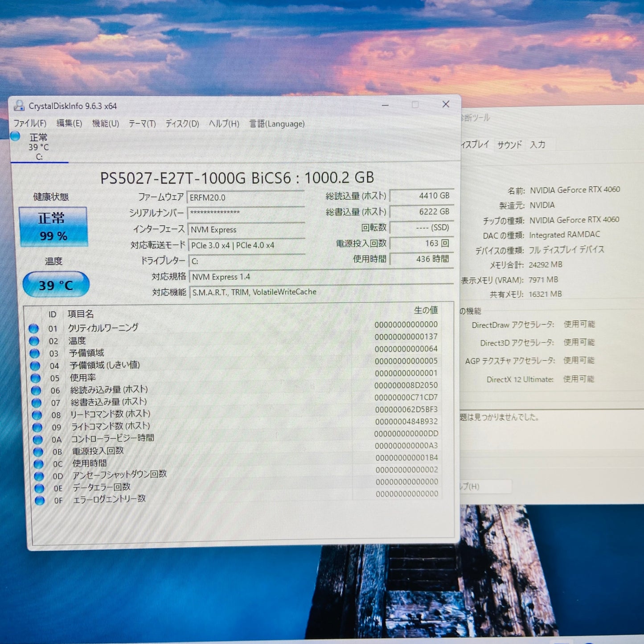Open the テーマ(T) menu
Image resolution: width=644 pixels, height=644 pixels.
coord(142,124)
